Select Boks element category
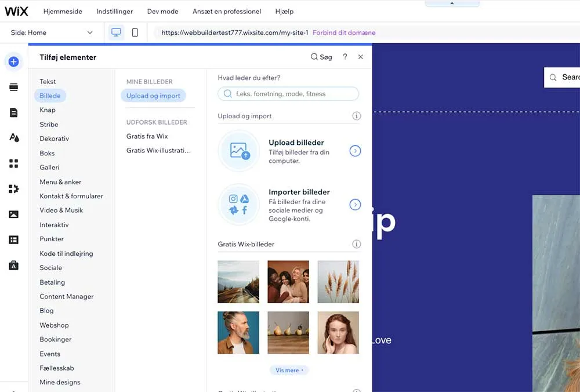The width and height of the screenshot is (580, 392). point(47,153)
